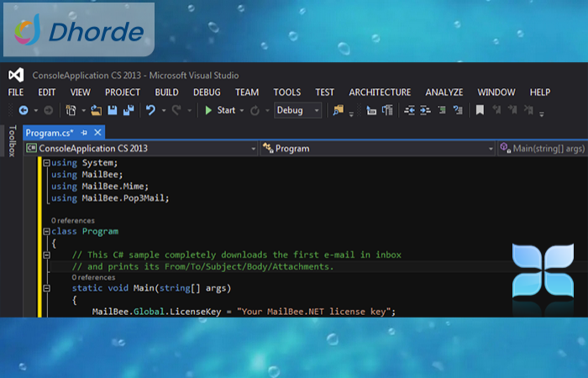The height and width of the screenshot is (378, 588).
Task: Open the WINDOW menu
Action: coord(496,92)
